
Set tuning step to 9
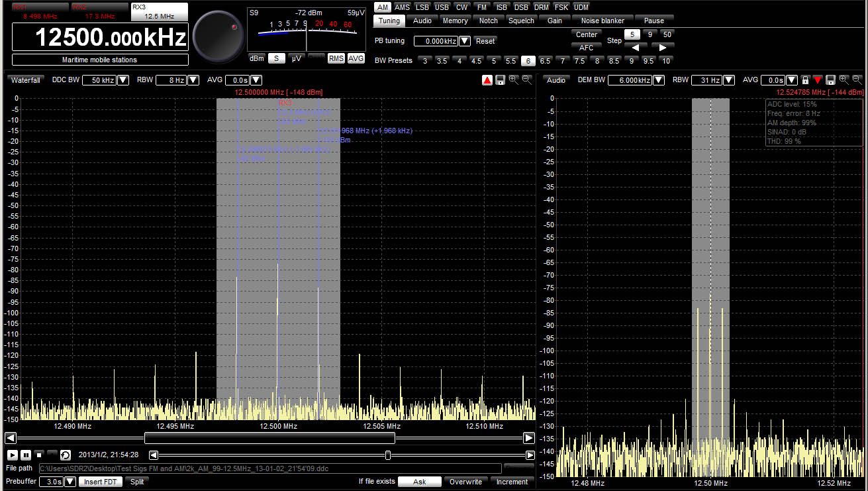650,34
